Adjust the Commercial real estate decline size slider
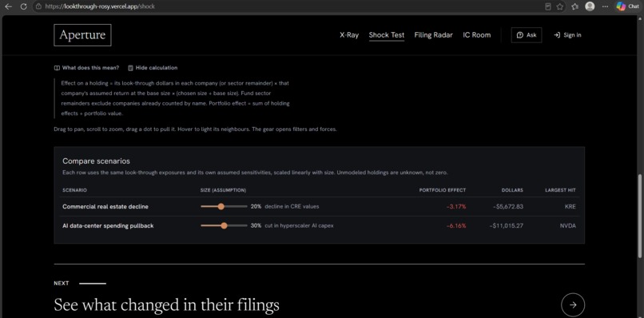644x318 pixels. point(224,207)
